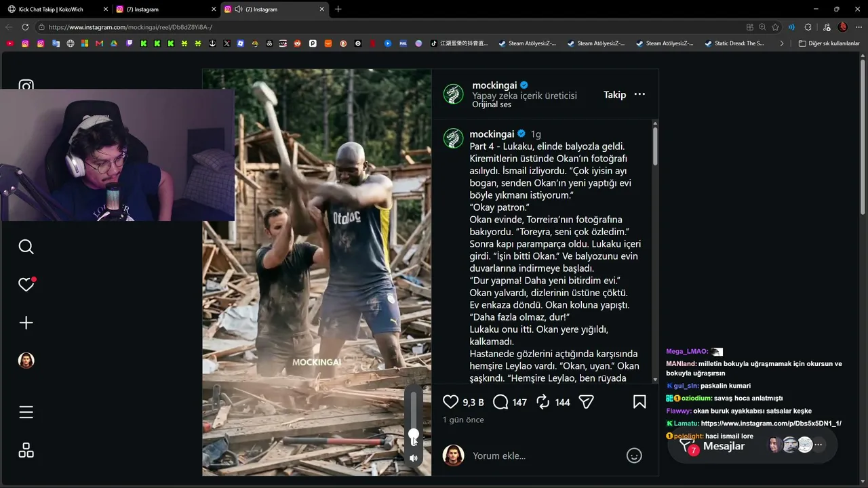Mute the reel with the speaker icon

(414, 458)
